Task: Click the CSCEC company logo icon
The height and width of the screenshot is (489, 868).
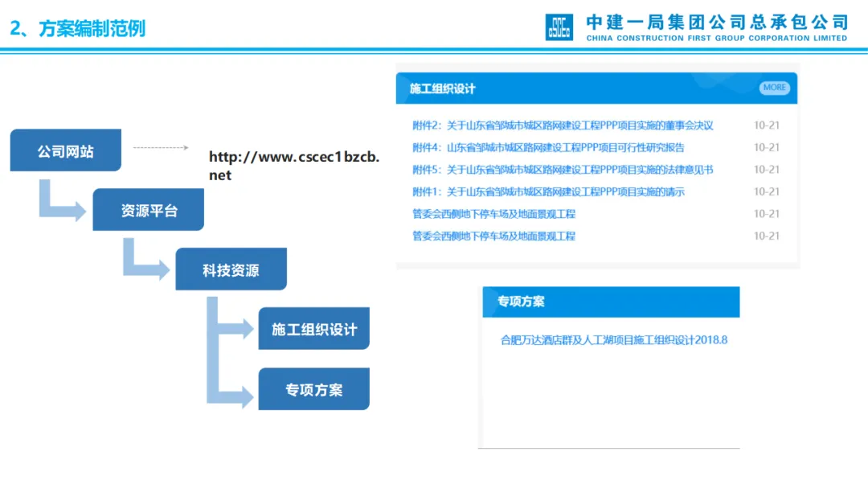Action: click(559, 27)
